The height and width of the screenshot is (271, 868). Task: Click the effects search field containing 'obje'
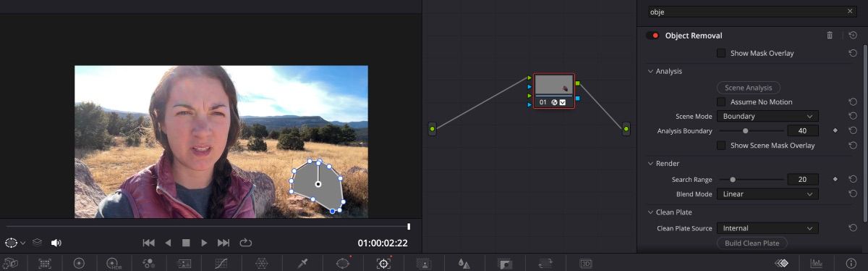click(x=752, y=12)
